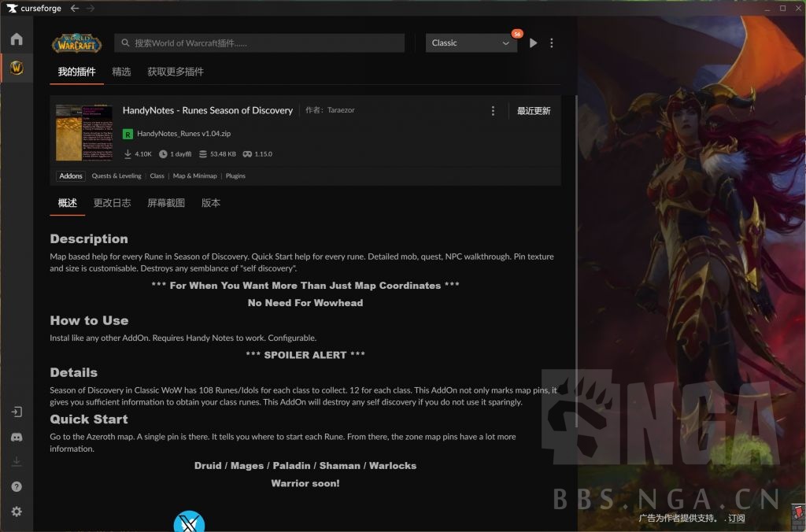Switch to 更改日志 tab
The width and height of the screenshot is (806, 532).
pyautogui.click(x=112, y=203)
